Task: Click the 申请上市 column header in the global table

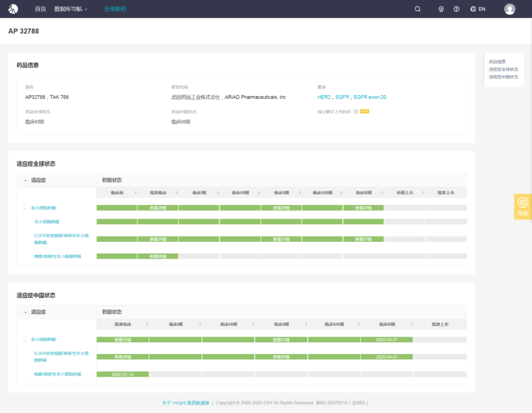Action: (x=404, y=192)
